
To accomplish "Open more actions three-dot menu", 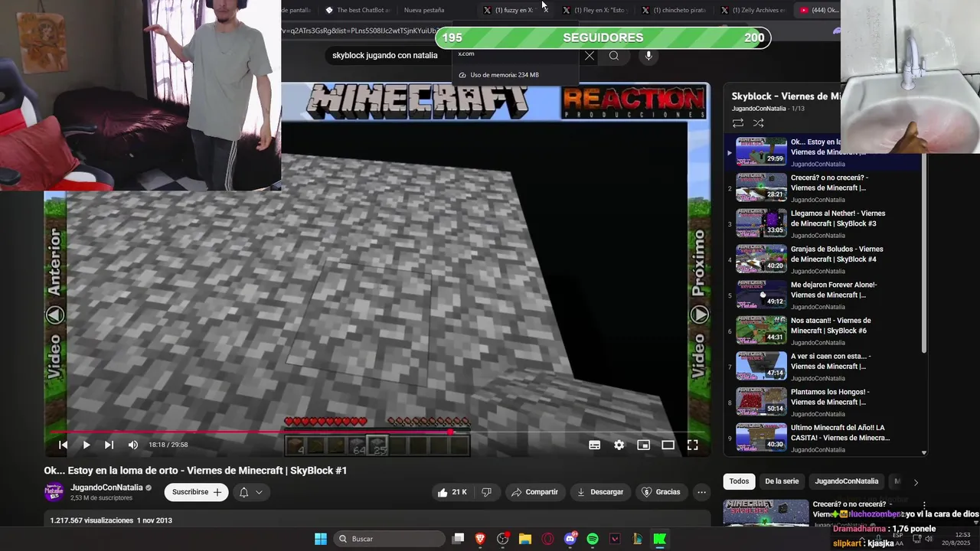I will tap(701, 492).
